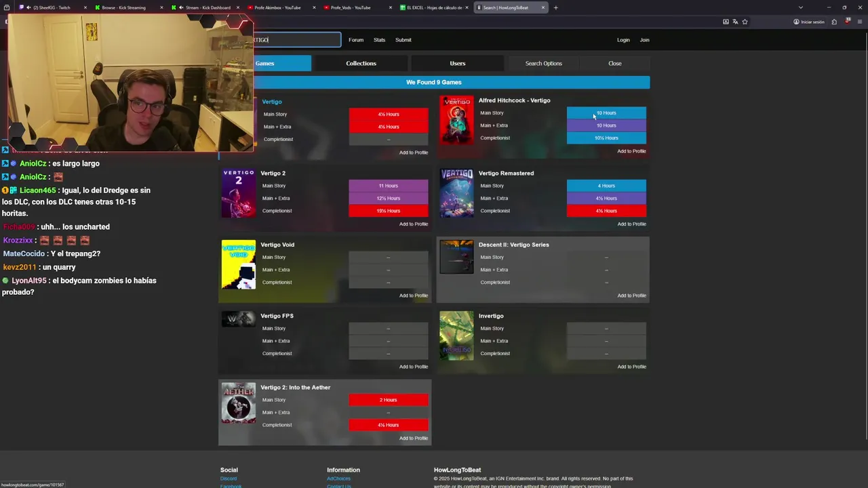Click Into the Aether Main Story 2 Hours bar

tap(389, 400)
